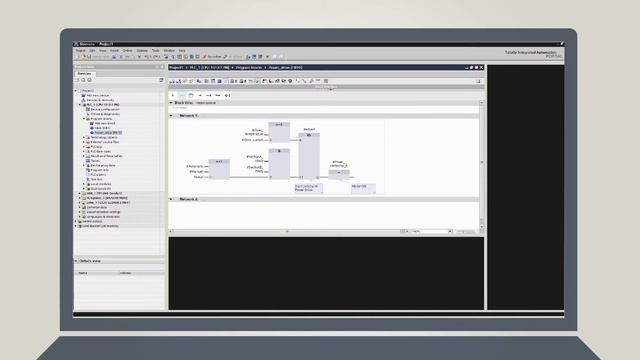Collapse Network 1 in editor
The height and width of the screenshot is (360, 640).
[171, 116]
